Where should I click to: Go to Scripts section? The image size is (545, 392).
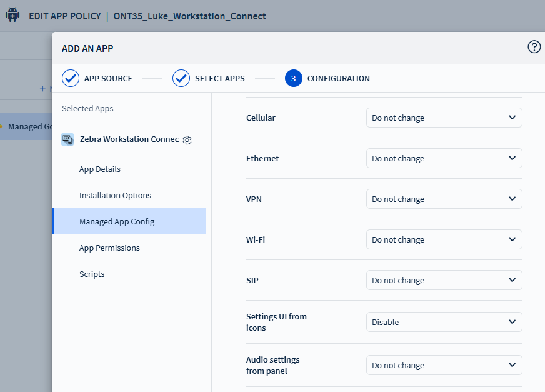coord(92,274)
